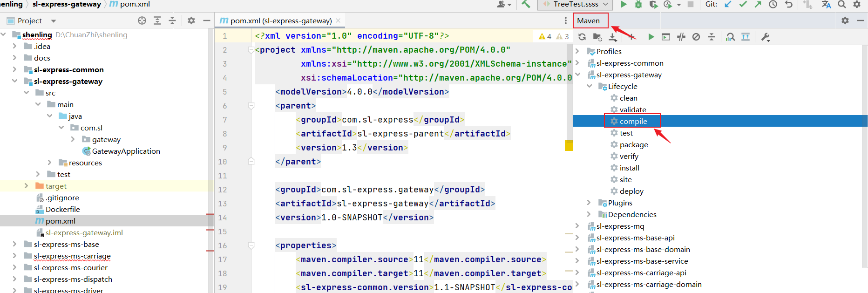Run the TreeTest.ssss configuration from the top toolbar
The height and width of the screenshot is (293, 868).
[624, 4]
